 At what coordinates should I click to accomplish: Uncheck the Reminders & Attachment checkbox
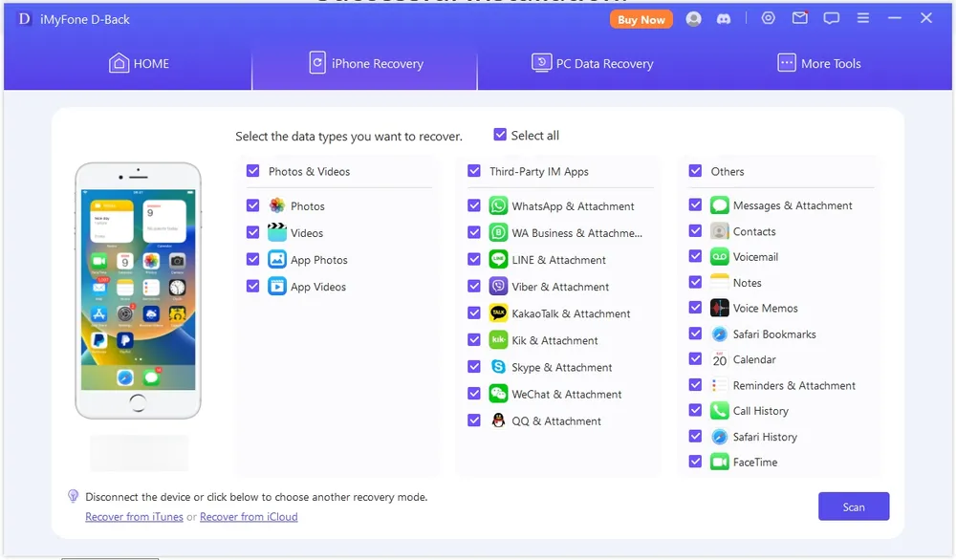695,384
